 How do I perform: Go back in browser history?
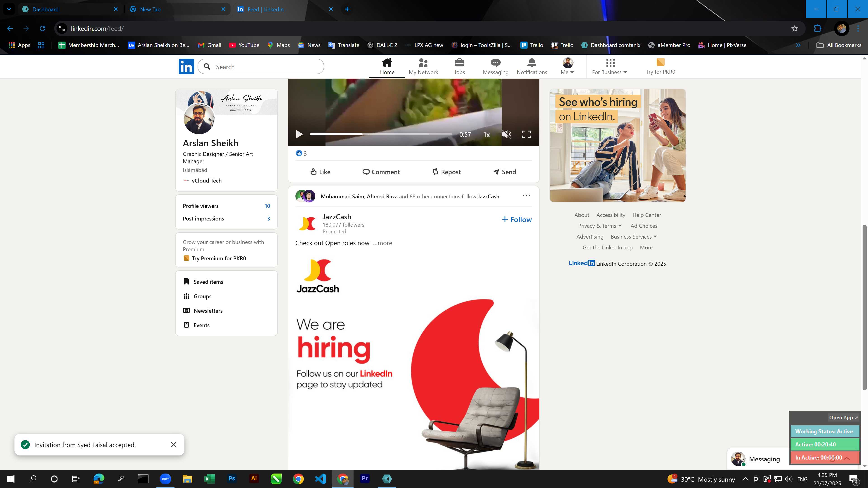coord(10,29)
